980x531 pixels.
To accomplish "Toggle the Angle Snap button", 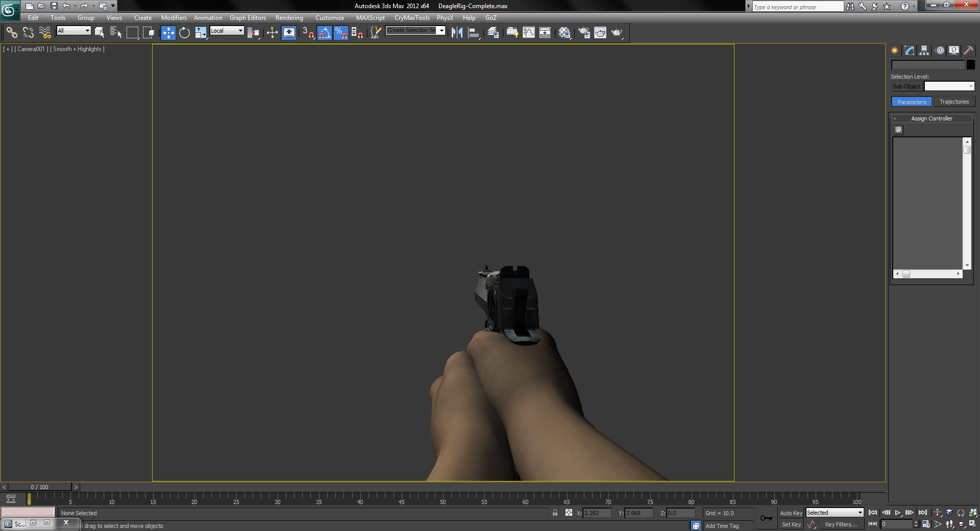I will [x=324, y=33].
